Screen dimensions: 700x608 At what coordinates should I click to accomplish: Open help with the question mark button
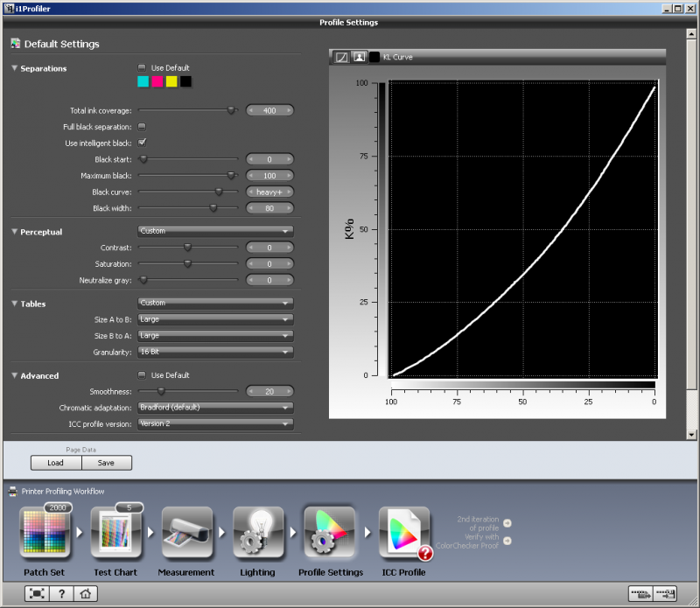[x=61, y=594]
